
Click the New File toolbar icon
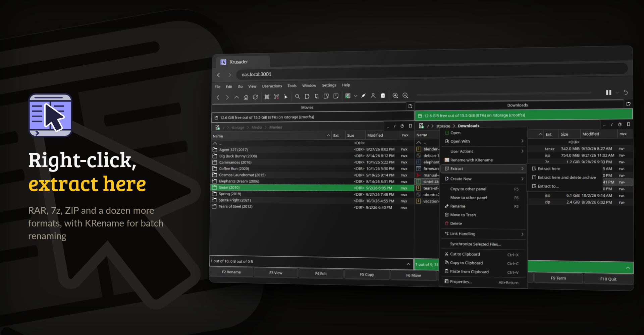point(307,96)
